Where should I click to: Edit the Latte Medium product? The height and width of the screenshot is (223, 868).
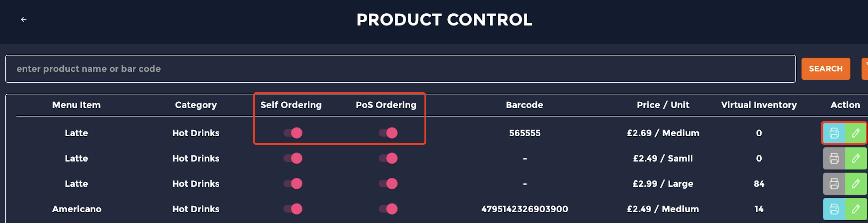coord(856,133)
